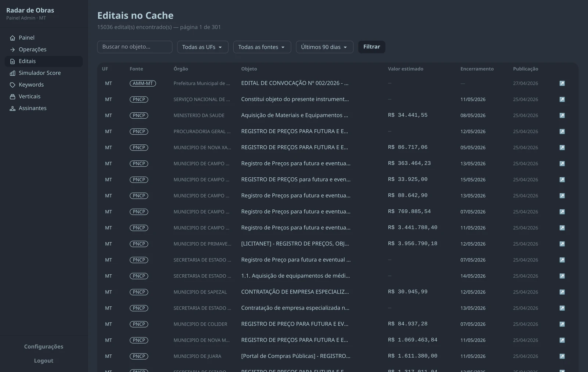Open Verticais page
Image resolution: width=588 pixels, height=372 pixels.
(44, 97)
